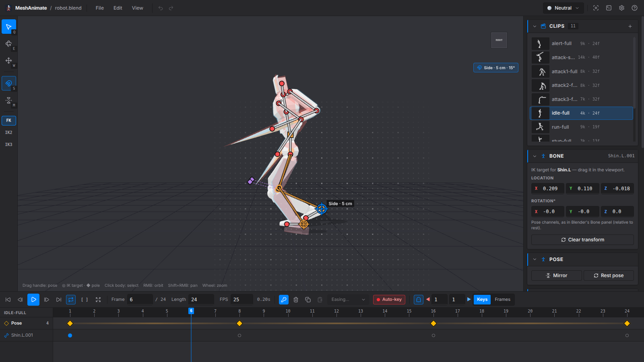Add a new clip with plus icon
The image size is (644, 362).
pos(630,26)
